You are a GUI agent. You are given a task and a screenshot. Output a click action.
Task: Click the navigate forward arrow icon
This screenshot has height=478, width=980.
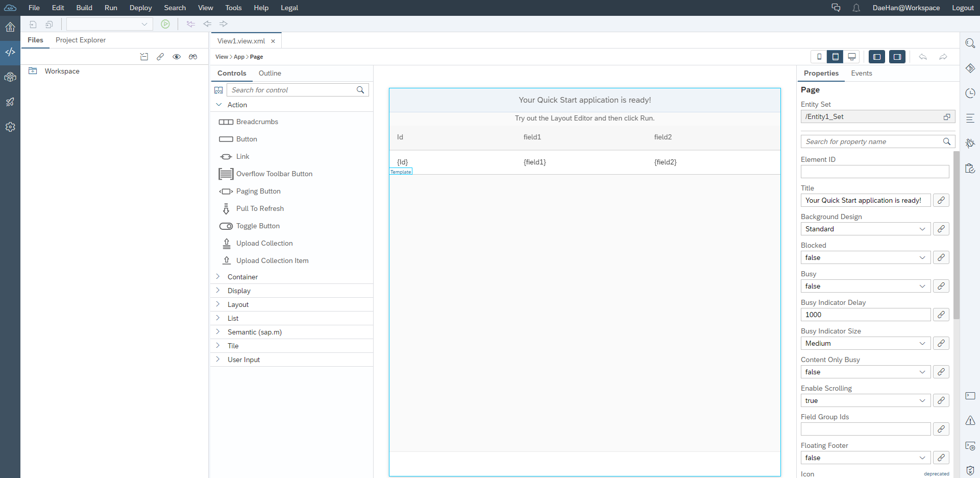tap(224, 24)
